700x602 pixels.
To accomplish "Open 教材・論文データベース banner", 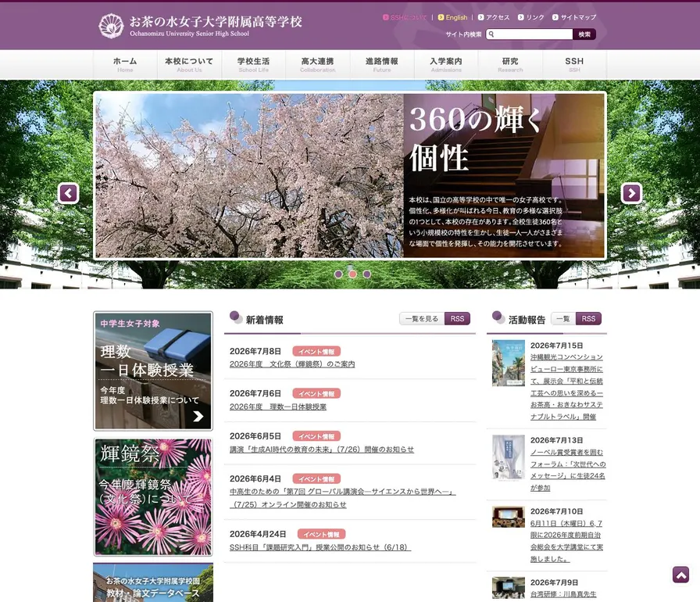I will coord(153,582).
